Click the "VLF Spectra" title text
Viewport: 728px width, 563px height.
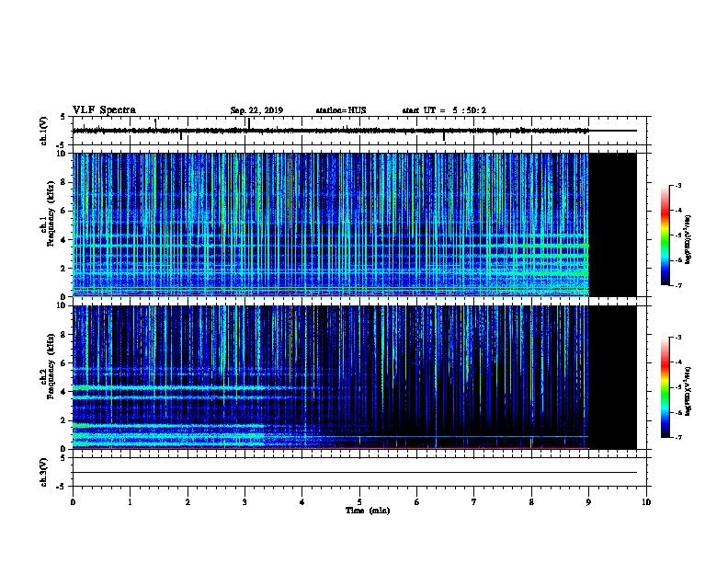click(104, 110)
